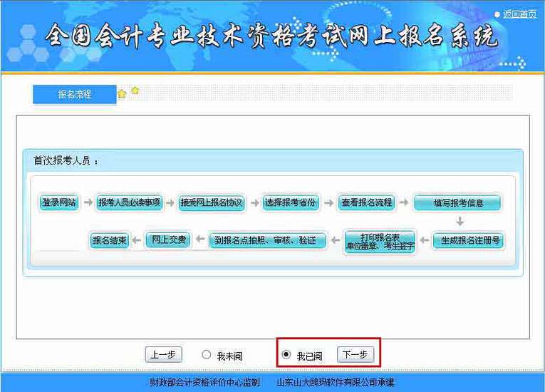Click the 返回首页 link
Viewport: 545px width, 392px height.
click(x=519, y=14)
